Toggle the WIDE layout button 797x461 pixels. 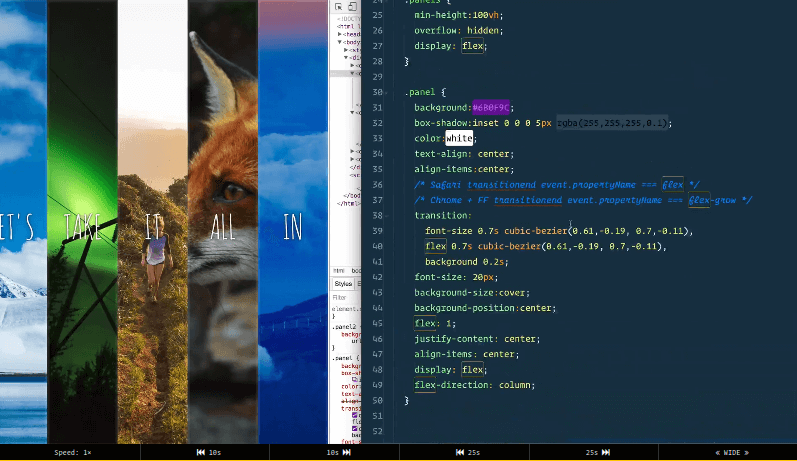731,452
